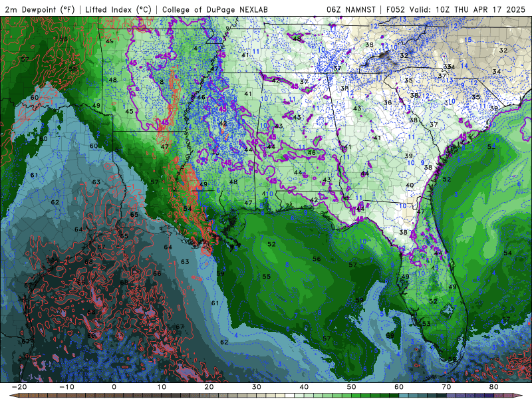The width and height of the screenshot is (532, 399).
Task: Click the blue "14" lifted index value
Action: click(x=464, y=66)
